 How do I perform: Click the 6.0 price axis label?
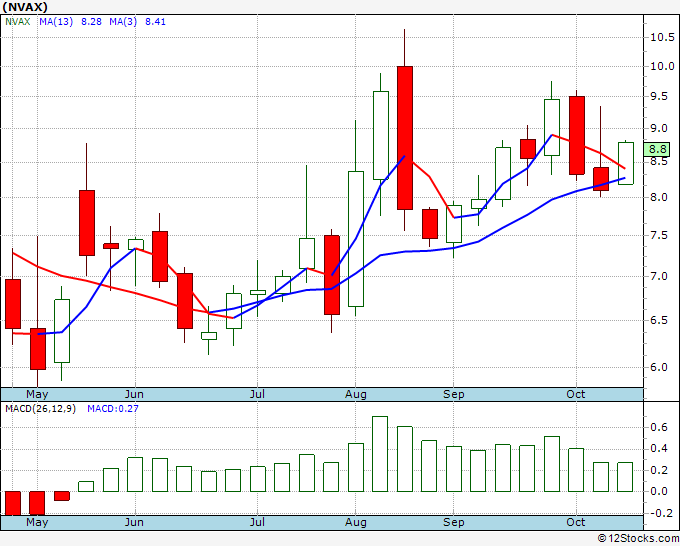(659, 367)
